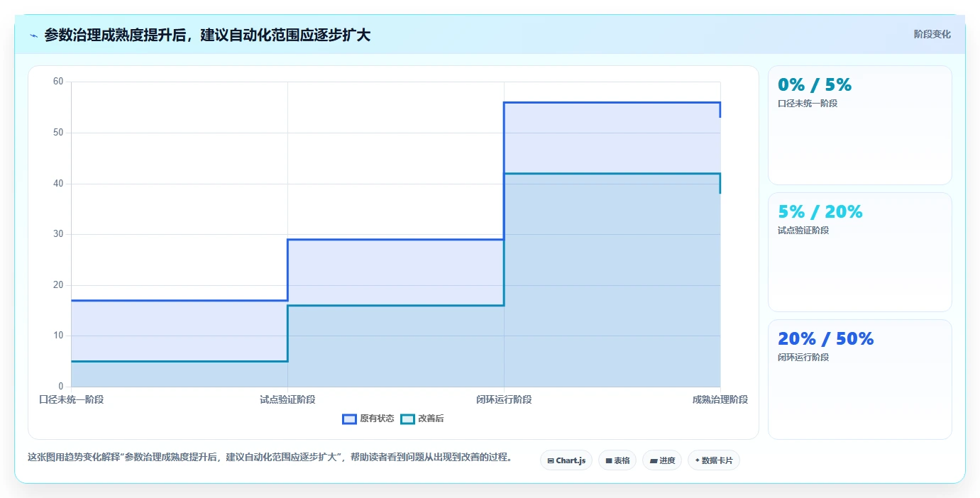Click the chart title heading text

(207, 35)
